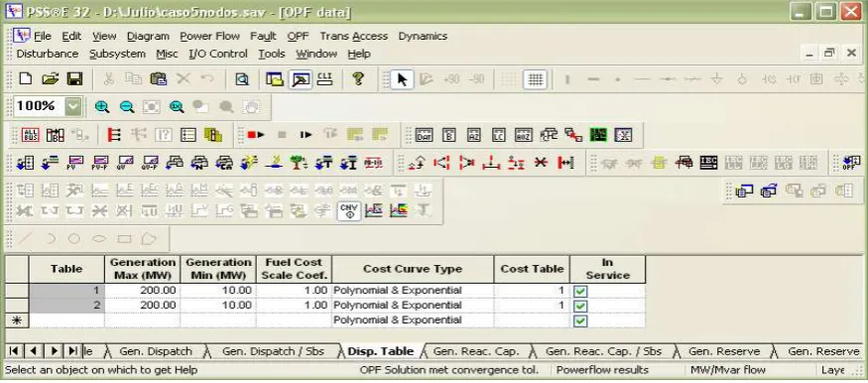Click the Generation Max (MW) column header
The width and height of the screenshot is (868, 383).
143,269
